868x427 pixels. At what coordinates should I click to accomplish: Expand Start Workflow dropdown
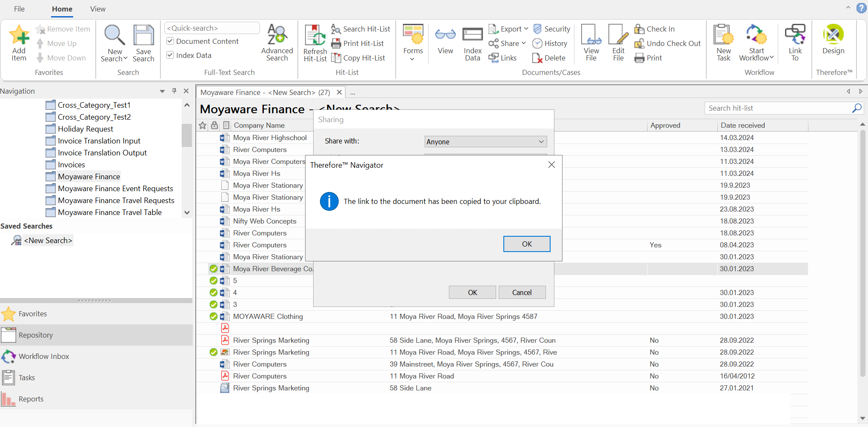[x=772, y=57]
